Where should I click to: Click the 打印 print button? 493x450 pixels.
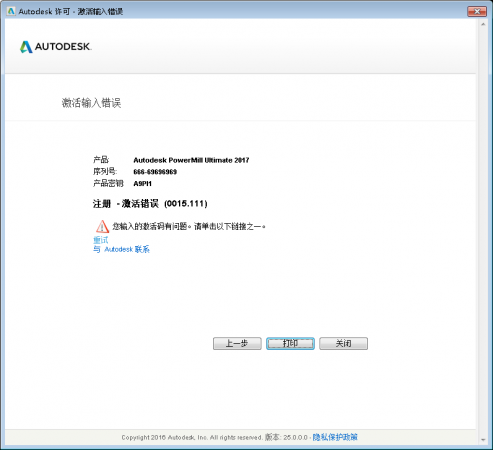click(x=290, y=343)
